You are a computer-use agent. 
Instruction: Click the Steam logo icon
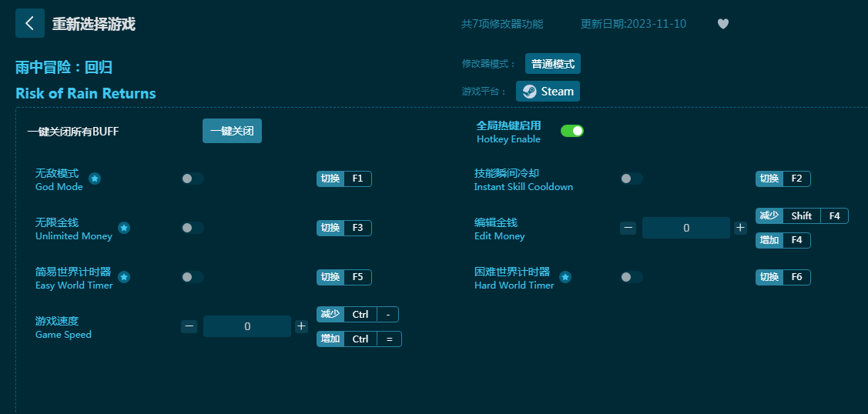click(529, 92)
